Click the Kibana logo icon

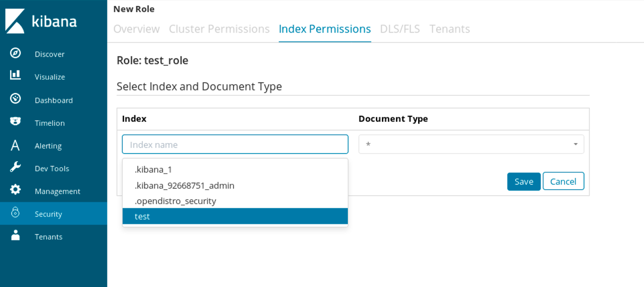point(15,21)
